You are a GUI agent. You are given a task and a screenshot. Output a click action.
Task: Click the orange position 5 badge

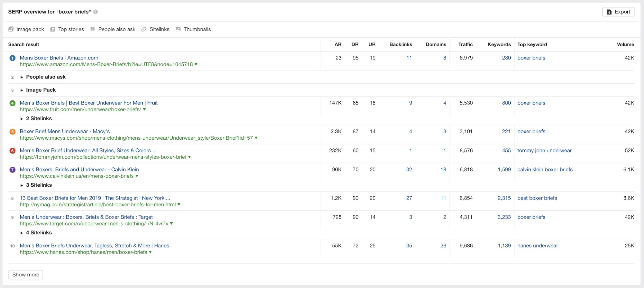click(x=13, y=132)
